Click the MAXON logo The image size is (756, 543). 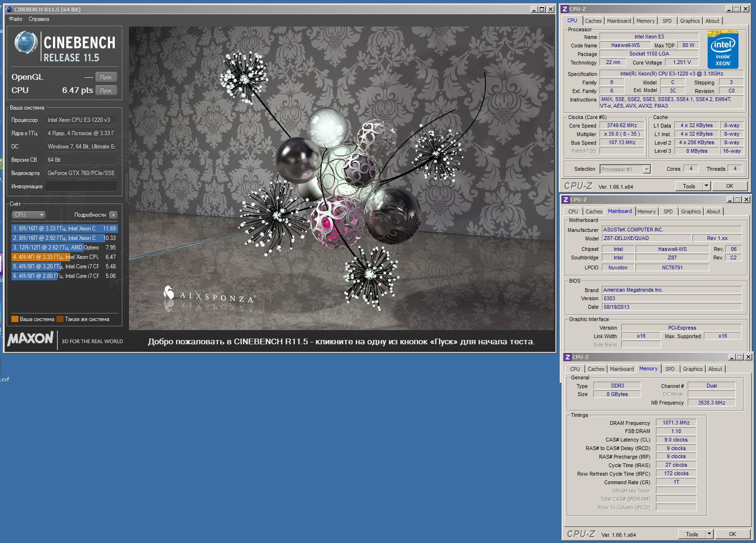click(x=30, y=338)
